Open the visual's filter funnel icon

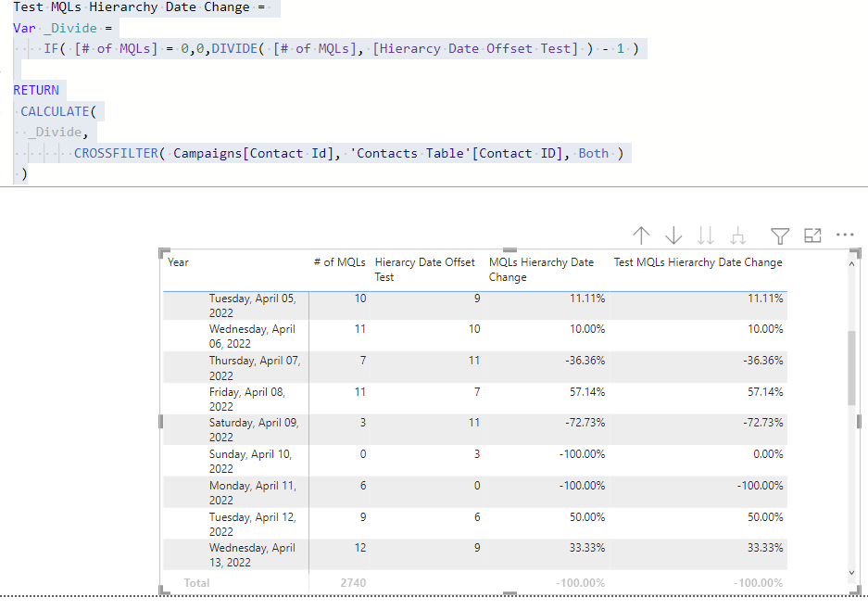click(x=780, y=236)
